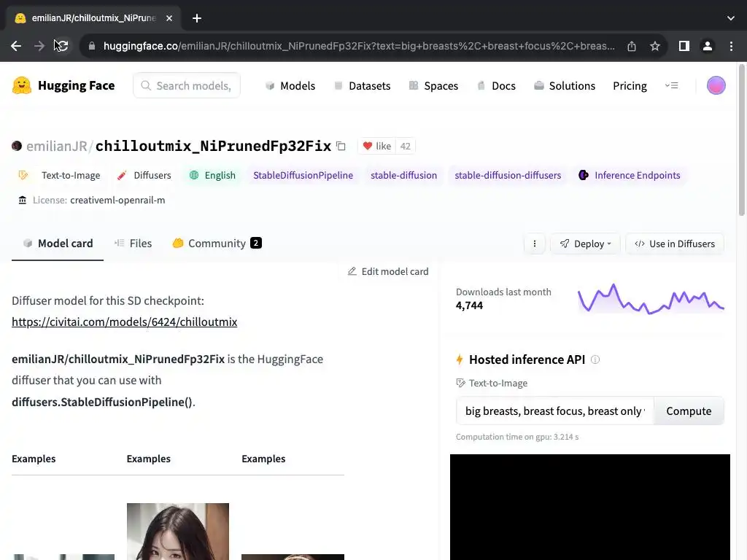Image resolution: width=747 pixels, height=560 pixels.
Task: Click the Compute button
Action: click(x=689, y=411)
